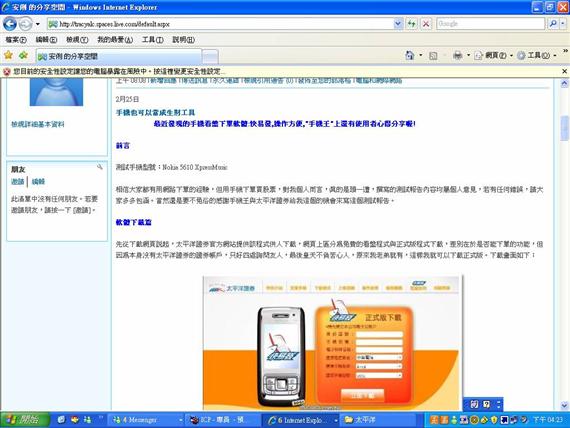The image size is (570, 428).
Task: Click the small New Tab button
Action: (x=210, y=57)
